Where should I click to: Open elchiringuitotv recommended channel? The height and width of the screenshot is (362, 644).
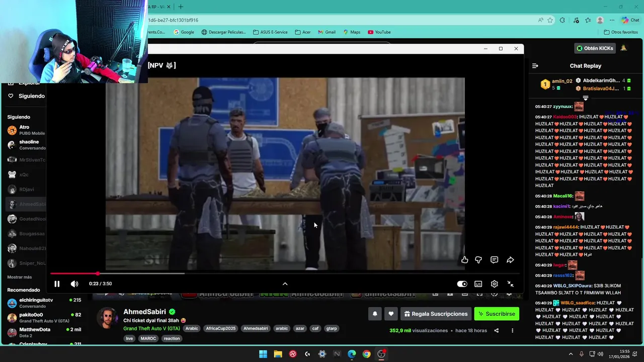click(44, 303)
